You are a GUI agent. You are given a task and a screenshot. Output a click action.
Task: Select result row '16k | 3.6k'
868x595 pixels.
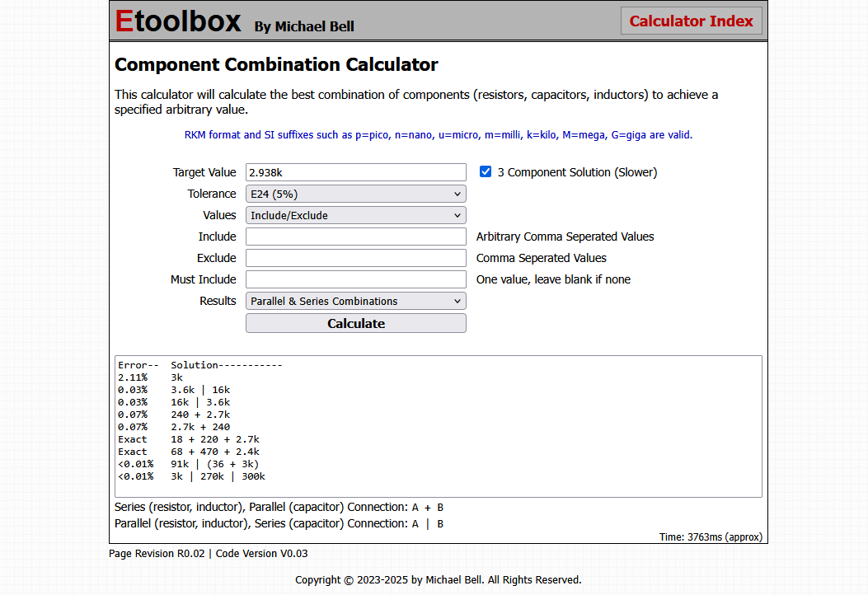tap(200, 402)
